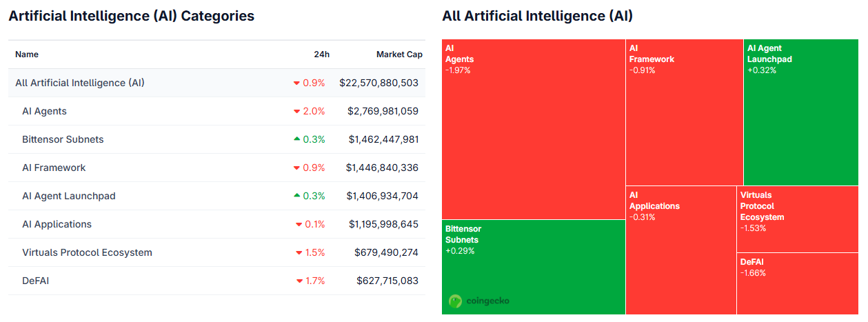The image size is (868, 322).
Task: Click the down arrow for Virtuals Protocol Ecosystem
Action: tap(299, 253)
